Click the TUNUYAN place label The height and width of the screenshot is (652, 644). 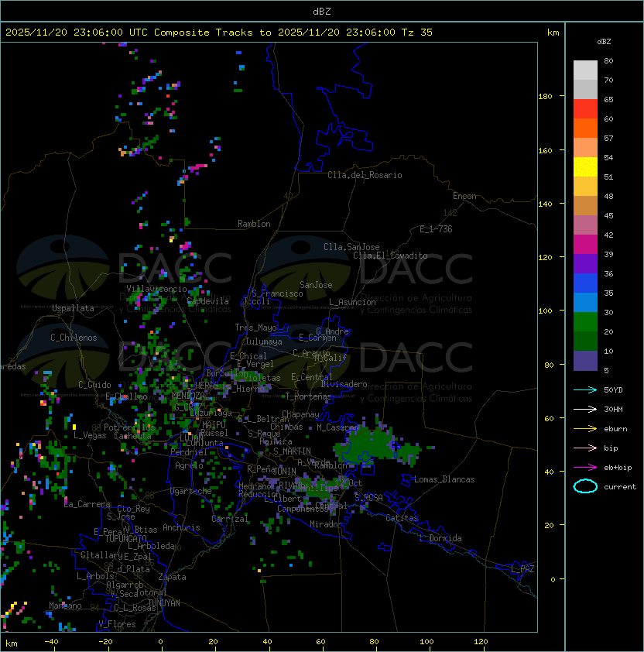tap(164, 603)
